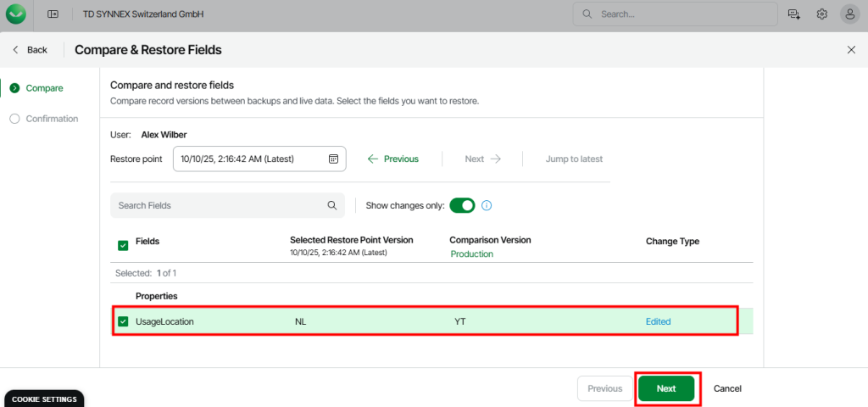The image size is (868, 407).
Task: Toggle the sidebar panel icon
Action: [53, 14]
